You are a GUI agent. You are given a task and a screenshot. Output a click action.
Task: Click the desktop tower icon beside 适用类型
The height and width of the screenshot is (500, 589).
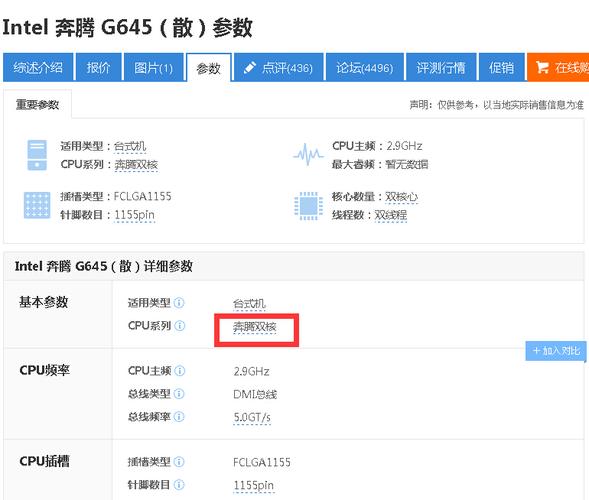37,155
